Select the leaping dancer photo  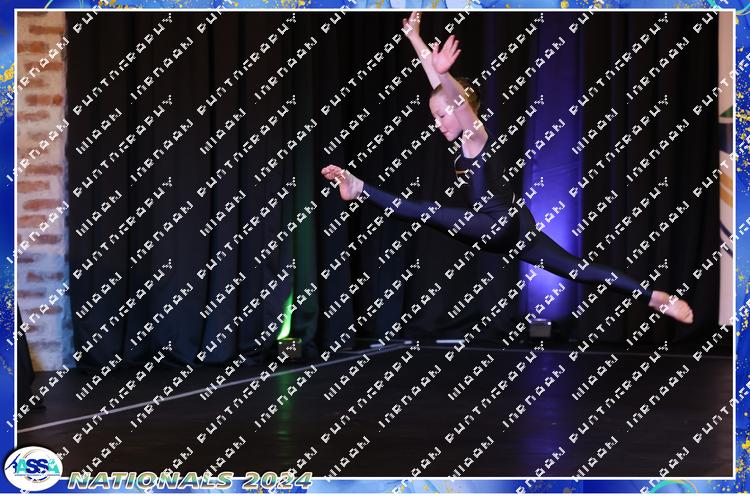tap(375, 244)
